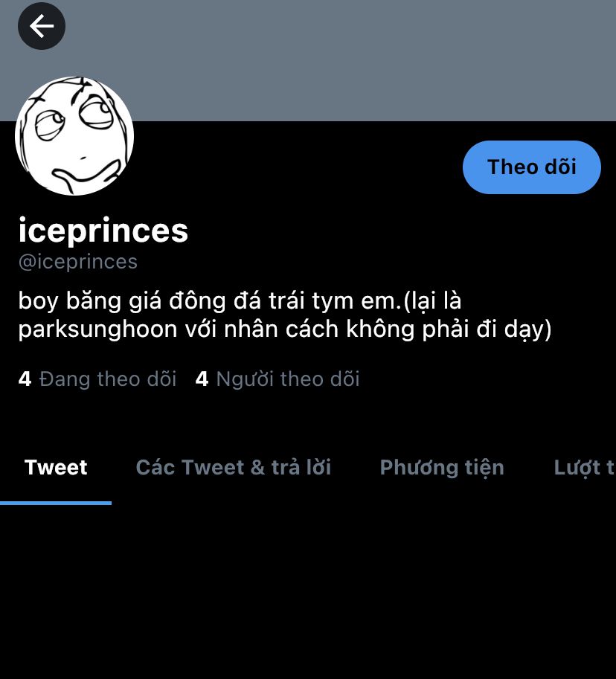
Task: Select the Phương tiện tab
Action: coord(442,468)
